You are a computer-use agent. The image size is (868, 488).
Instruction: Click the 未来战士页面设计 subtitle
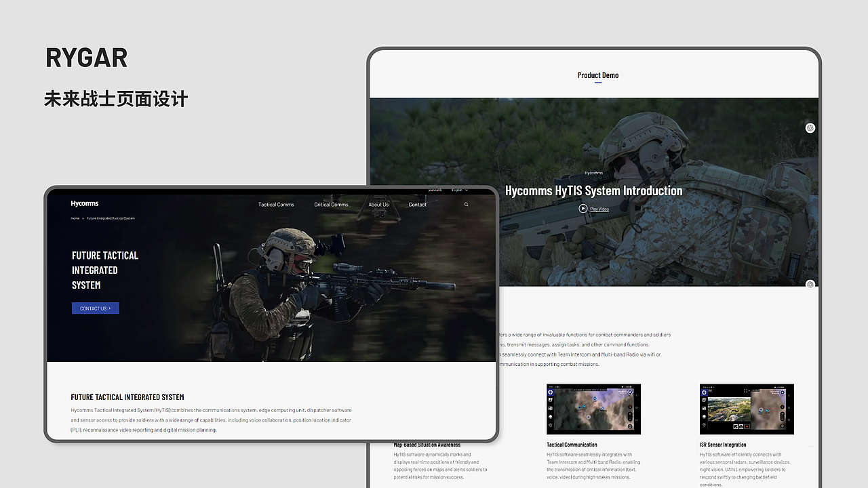point(116,99)
